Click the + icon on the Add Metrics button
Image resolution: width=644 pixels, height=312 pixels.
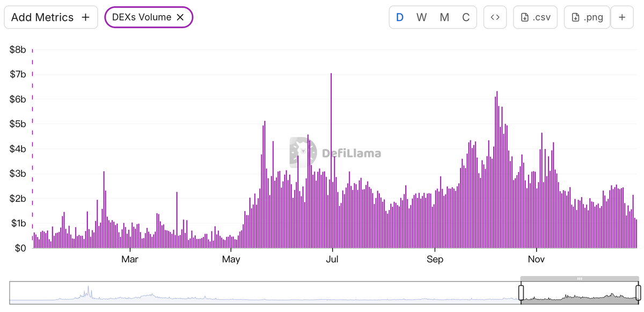85,17
